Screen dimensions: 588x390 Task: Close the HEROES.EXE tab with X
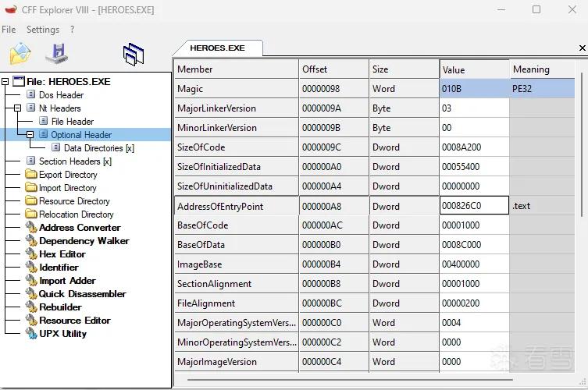[582, 48]
